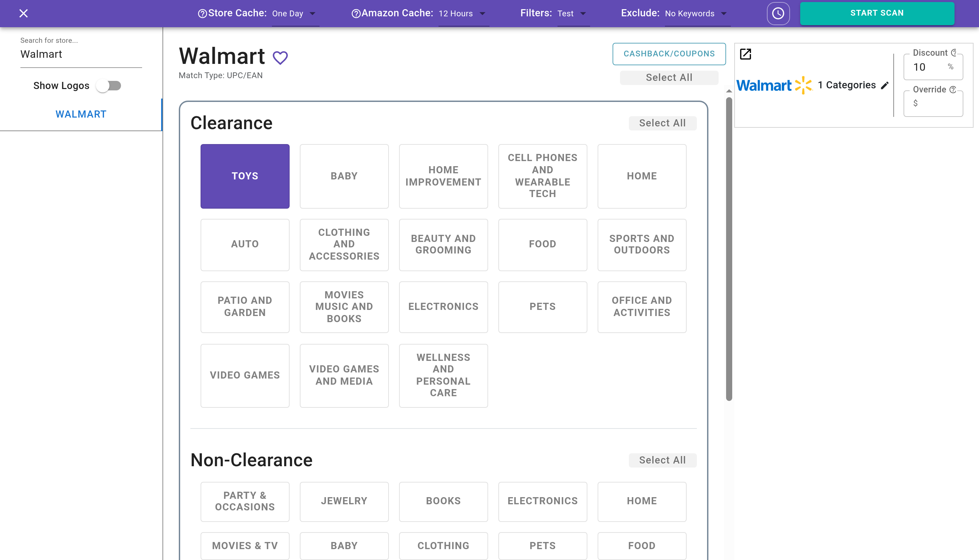
Task: Select the PATIO AND GARDEN category
Action: tap(245, 307)
